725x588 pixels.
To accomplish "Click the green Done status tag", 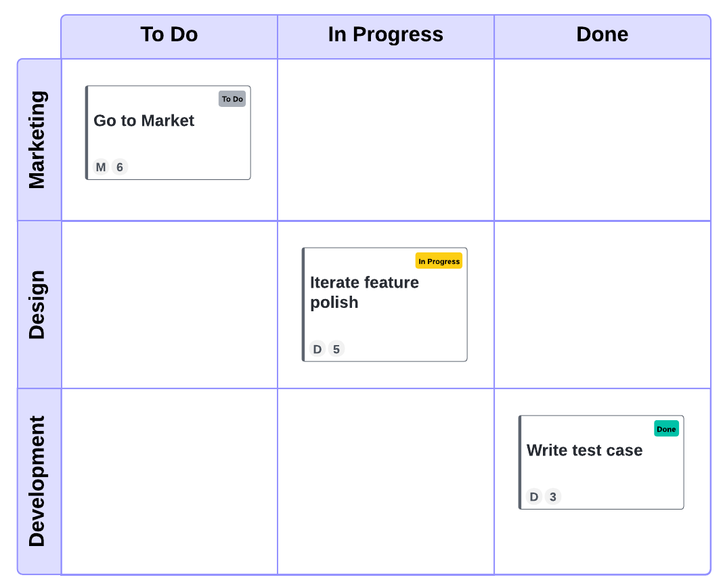I will pyautogui.click(x=666, y=429).
